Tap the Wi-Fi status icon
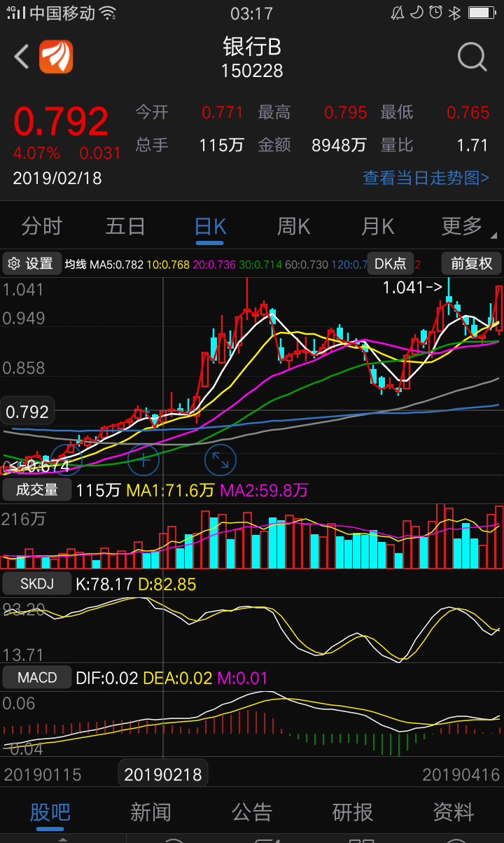This screenshot has width=504, height=843. coord(108,13)
